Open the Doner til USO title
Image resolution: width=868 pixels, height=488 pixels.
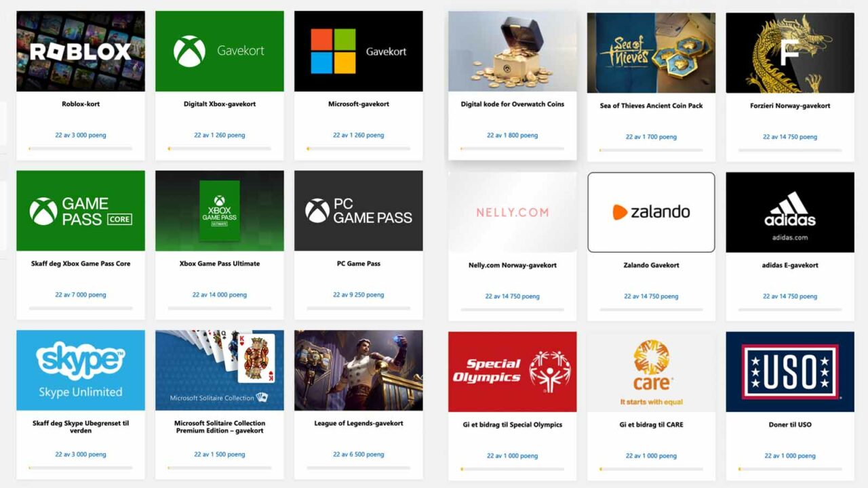click(x=790, y=424)
